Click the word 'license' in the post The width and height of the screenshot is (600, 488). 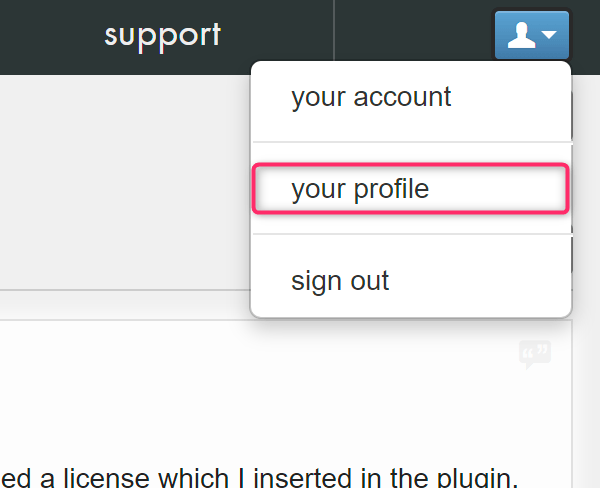point(108,478)
